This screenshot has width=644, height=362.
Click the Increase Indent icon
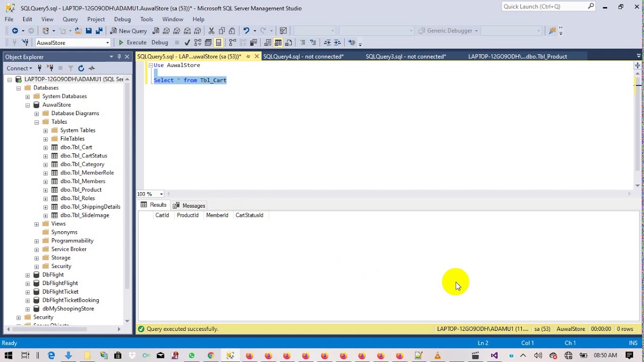point(337,43)
